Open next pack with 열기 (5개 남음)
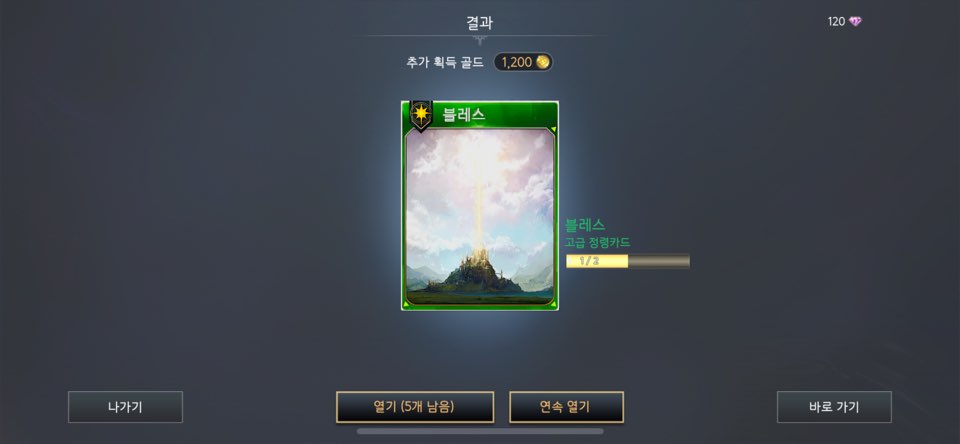Image resolution: width=960 pixels, height=444 pixels. pos(415,407)
